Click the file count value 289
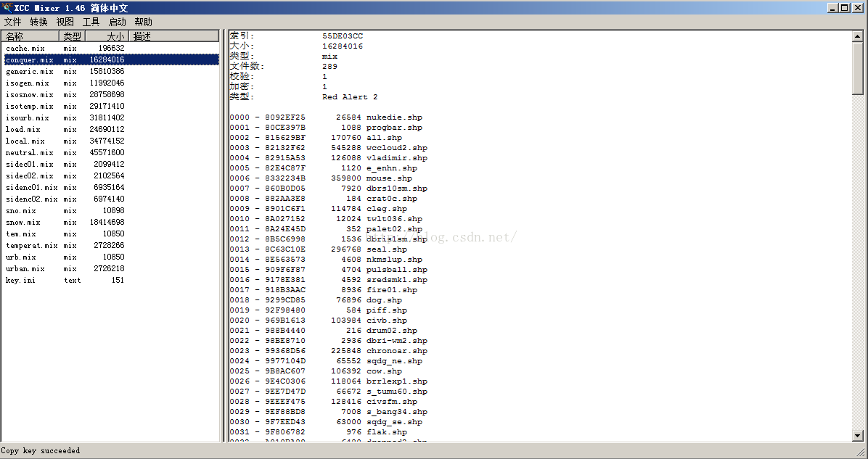 pos(330,67)
